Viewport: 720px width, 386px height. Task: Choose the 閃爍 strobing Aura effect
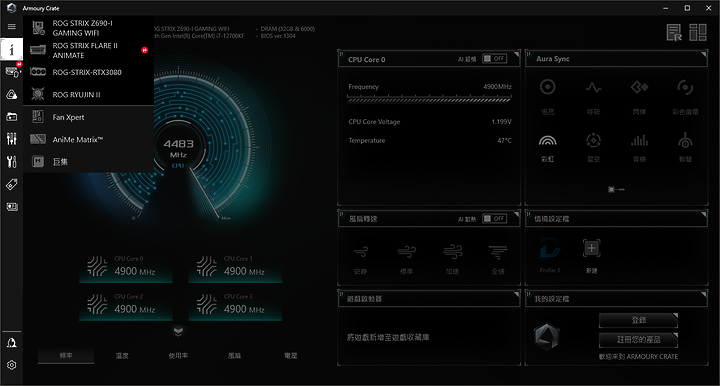[x=639, y=95]
